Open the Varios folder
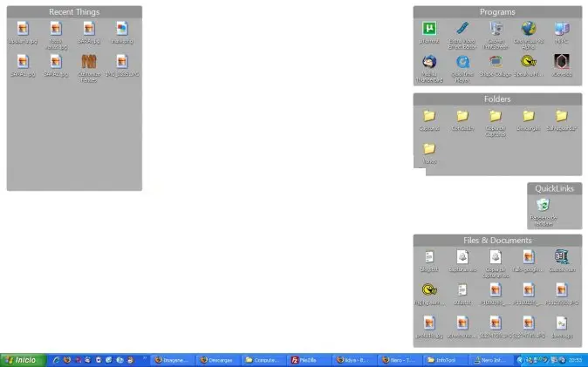The height and width of the screenshot is (367, 588). tap(429, 149)
